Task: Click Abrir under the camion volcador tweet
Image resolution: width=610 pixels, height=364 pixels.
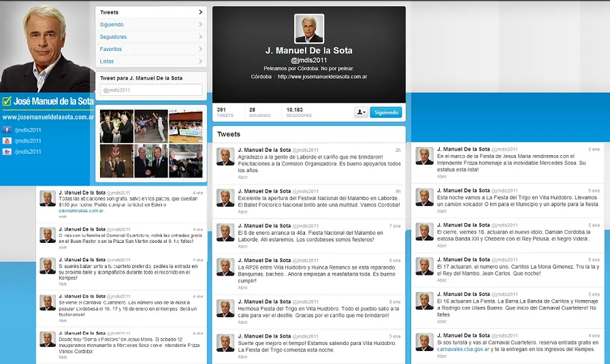Action: [442, 211]
